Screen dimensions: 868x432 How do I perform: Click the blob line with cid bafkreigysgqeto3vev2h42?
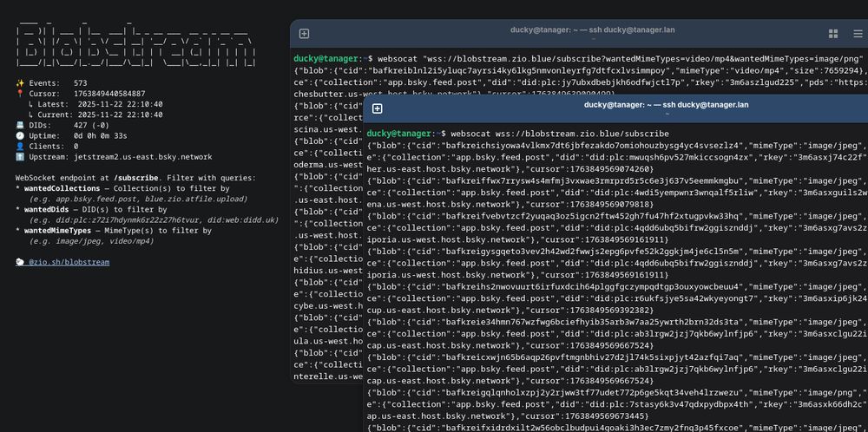617,252
